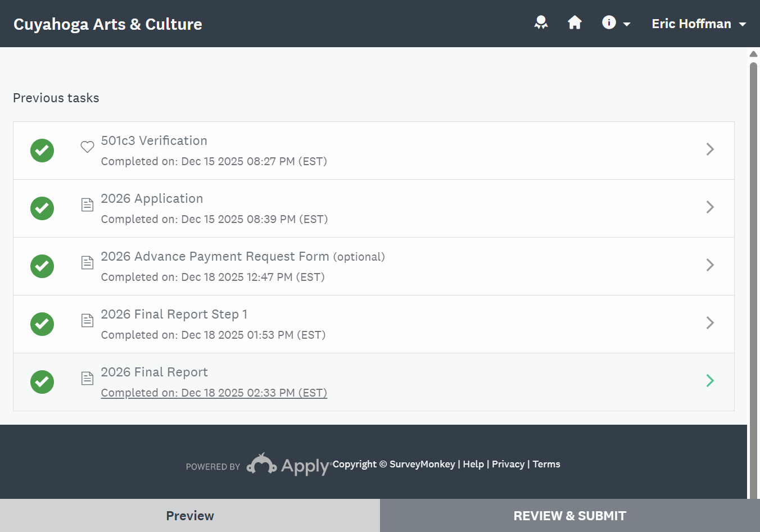Click the SurveyMonkey Apply logo in footer
Image resolution: width=760 pixels, height=532 pixels.
coord(288,465)
